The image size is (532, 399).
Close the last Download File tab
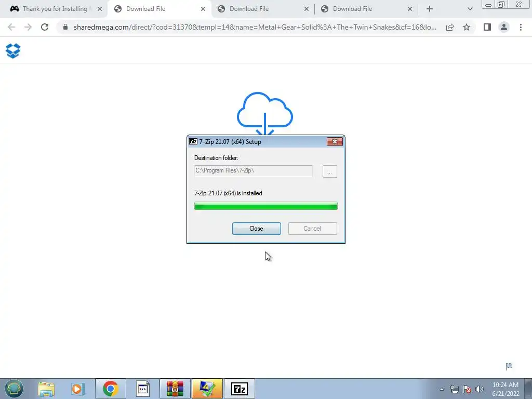[x=409, y=9]
